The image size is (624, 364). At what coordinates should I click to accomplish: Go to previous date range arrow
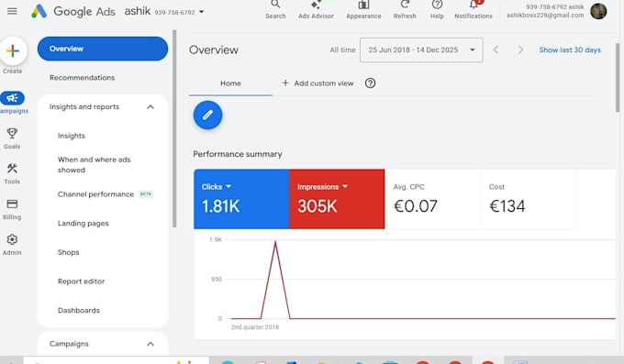click(x=496, y=50)
